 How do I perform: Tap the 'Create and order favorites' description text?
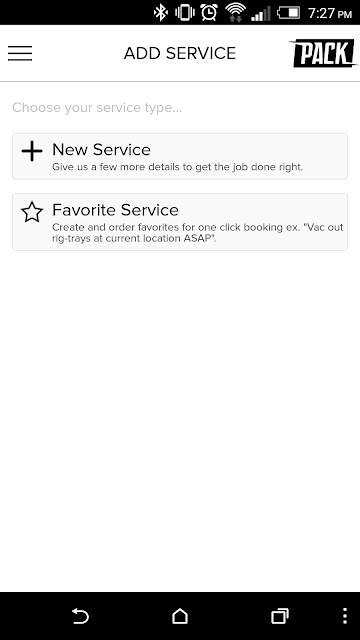pos(198,233)
